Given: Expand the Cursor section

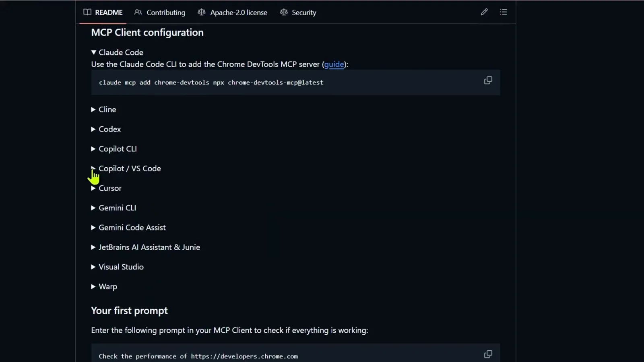Looking at the screenshot, I should (x=107, y=188).
